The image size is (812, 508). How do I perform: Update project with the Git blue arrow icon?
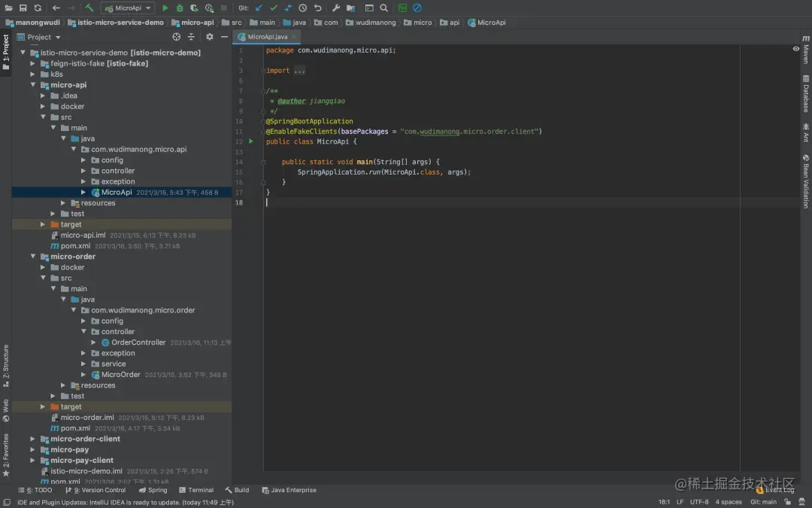[x=259, y=8]
